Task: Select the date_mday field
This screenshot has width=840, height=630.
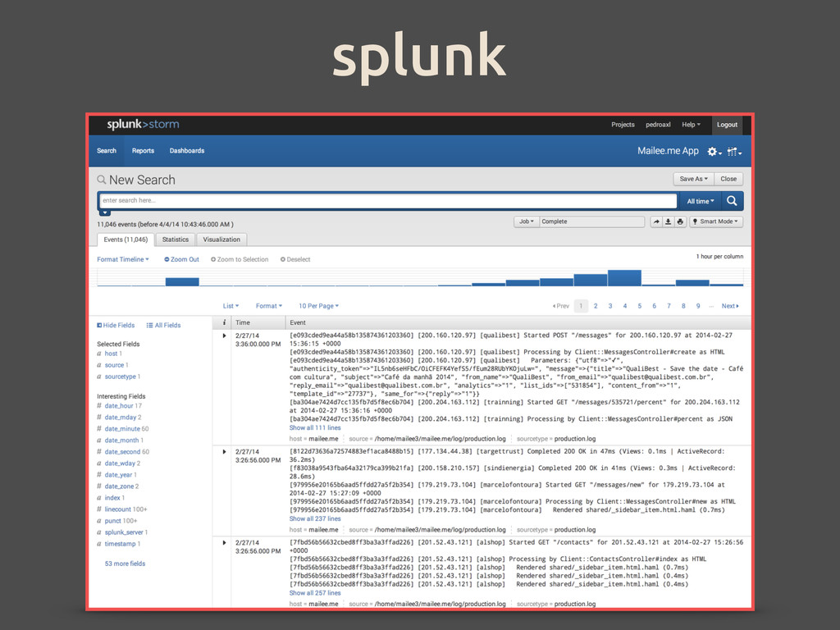Action: pos(121,418)
